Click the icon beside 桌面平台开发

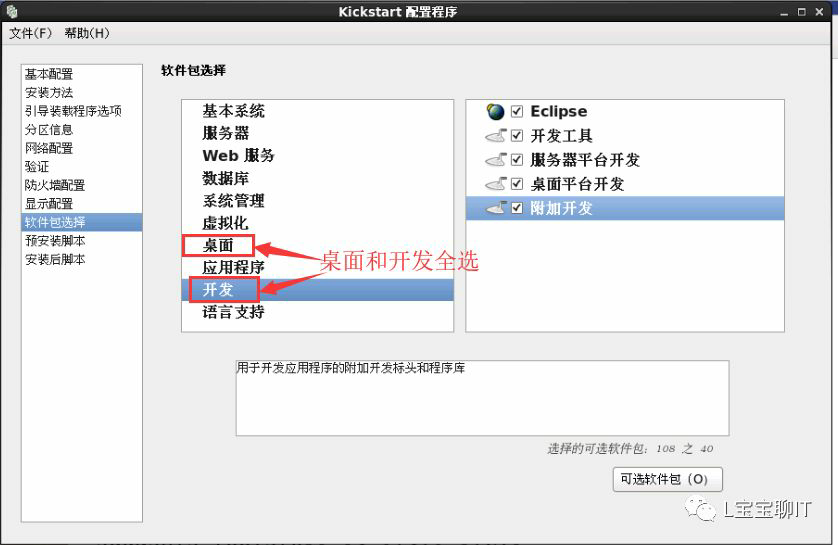(495, 184)
